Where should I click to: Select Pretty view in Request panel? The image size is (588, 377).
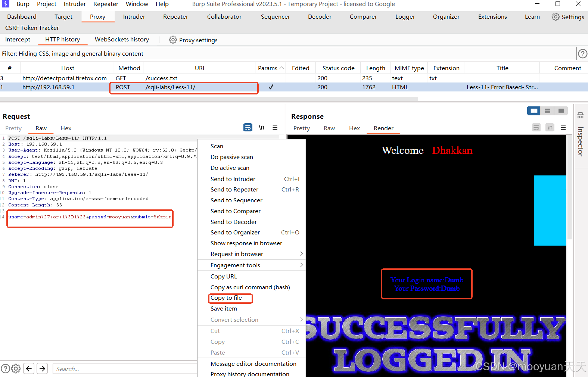point(13,128)
